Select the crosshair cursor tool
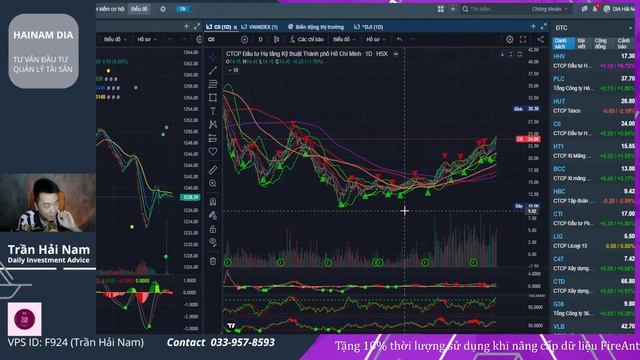Image resolution: width=640 pixels, height=360 pixels. click(x=213, y=57)
